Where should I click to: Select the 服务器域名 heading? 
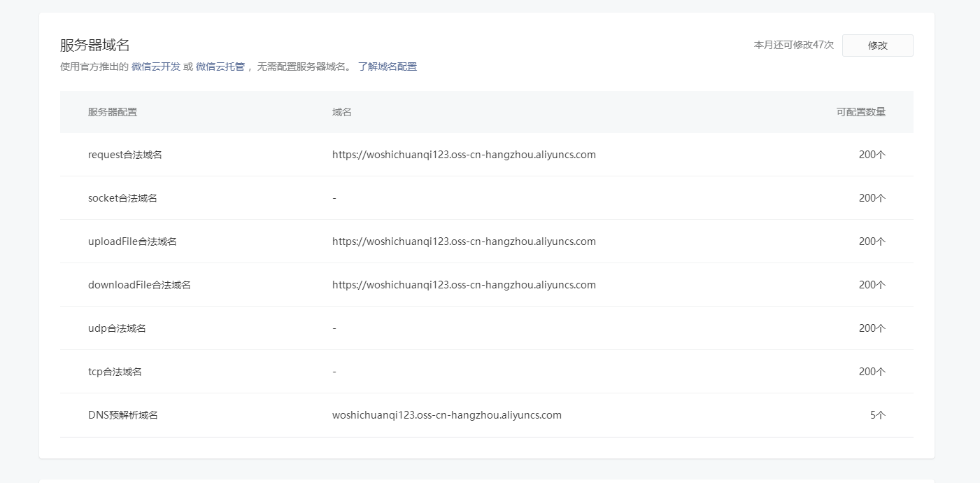coord(95,45)
